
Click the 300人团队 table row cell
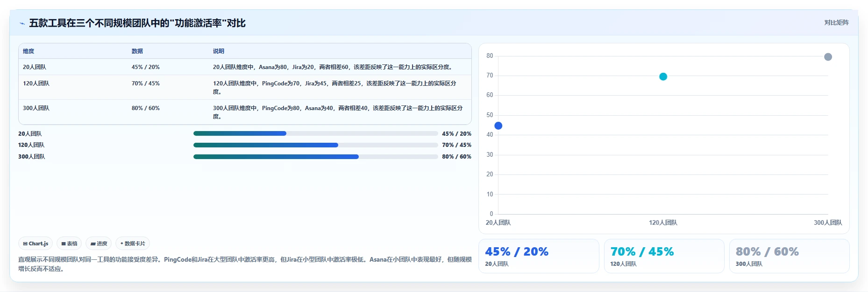tap(36, 108)
